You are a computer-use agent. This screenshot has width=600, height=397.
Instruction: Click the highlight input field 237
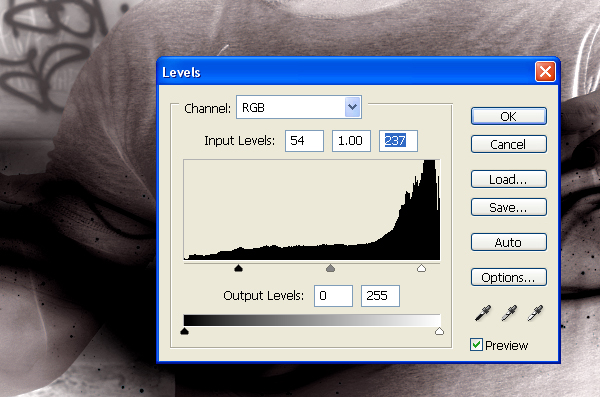[398, 141]
